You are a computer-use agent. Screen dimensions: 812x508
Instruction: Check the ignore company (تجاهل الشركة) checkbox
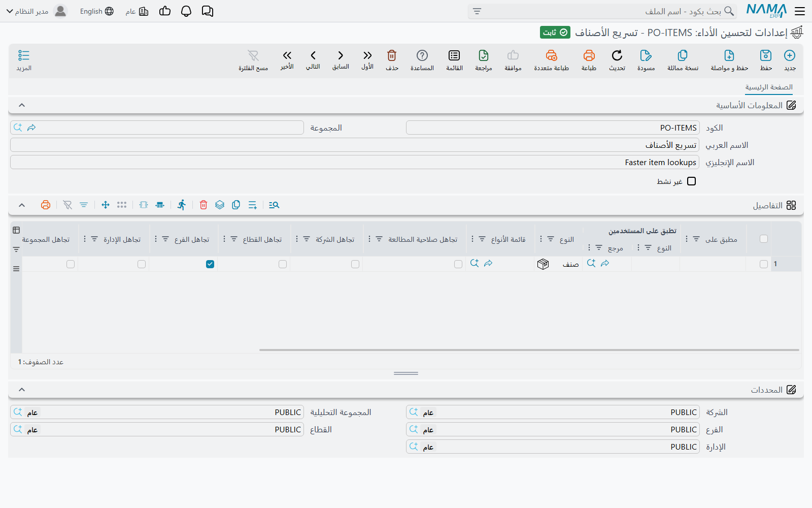click(x=355, y=264)
